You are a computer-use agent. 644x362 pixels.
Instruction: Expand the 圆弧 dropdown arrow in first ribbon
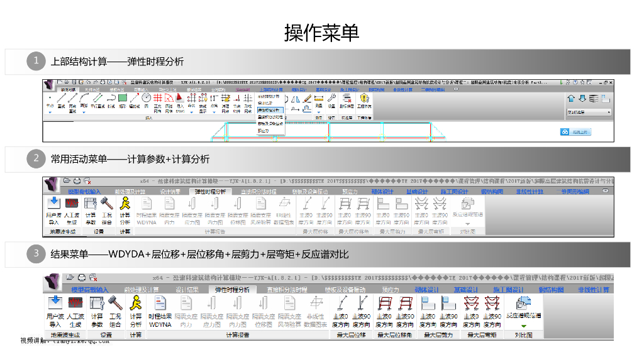[84, 112]
